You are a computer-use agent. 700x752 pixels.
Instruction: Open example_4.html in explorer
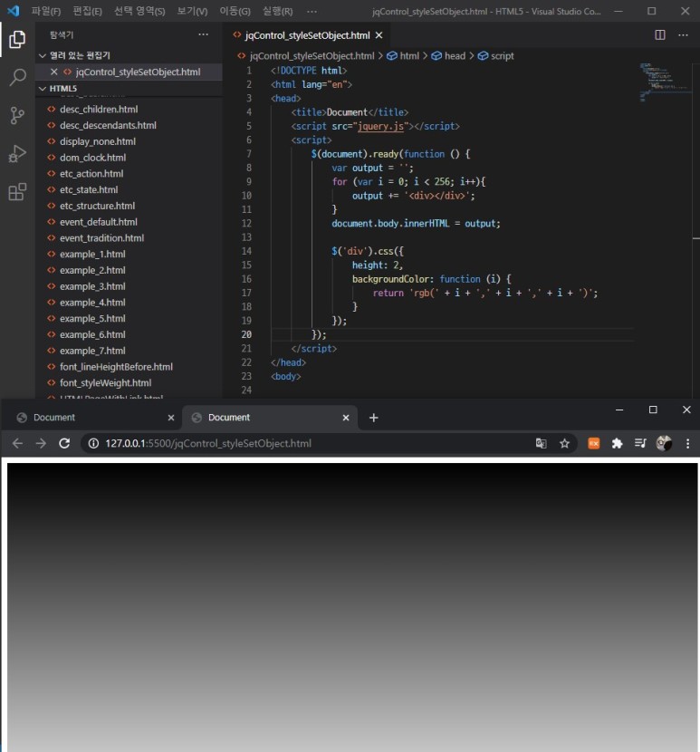click(x=92, y=303)
